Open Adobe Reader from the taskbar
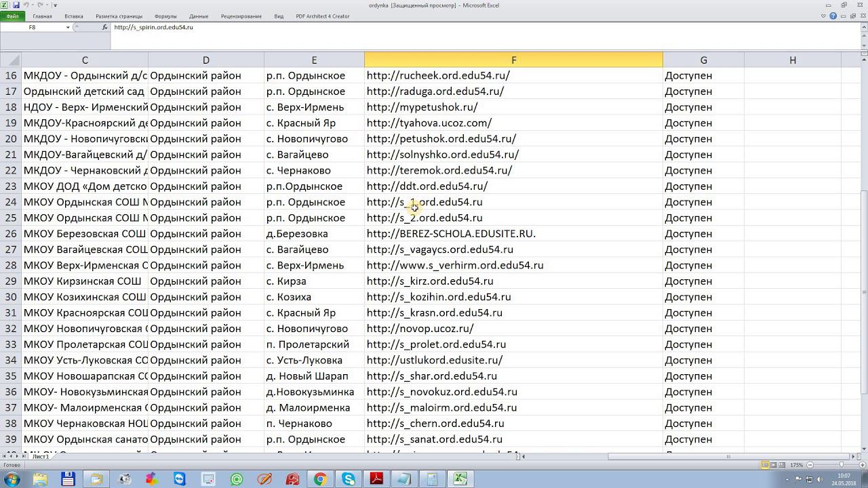868x488 pixels. pyautogui.click(x=376, y=479)
